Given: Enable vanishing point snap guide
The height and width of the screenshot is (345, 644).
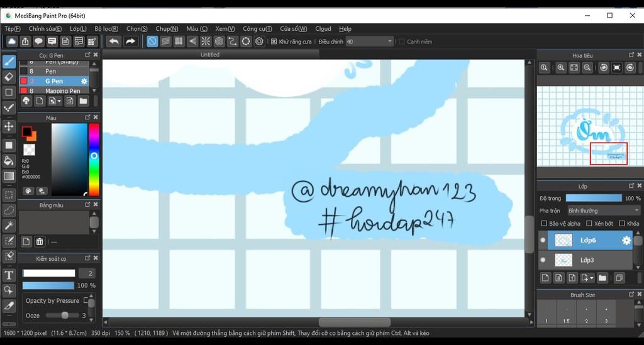Looking at the screenshot, I should click(x=192, y=41).
